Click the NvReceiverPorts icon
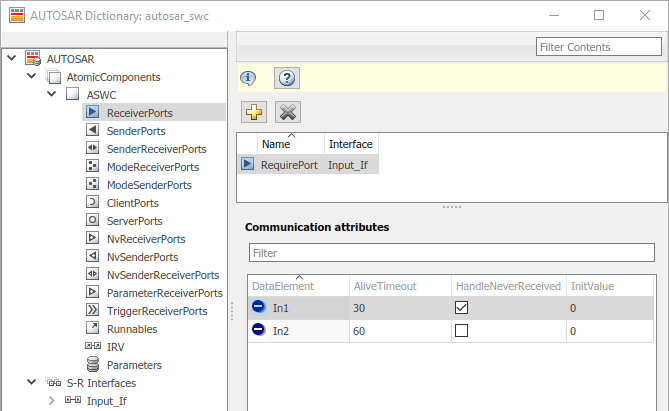The image size is (669, 411). [x=92, y=238]
